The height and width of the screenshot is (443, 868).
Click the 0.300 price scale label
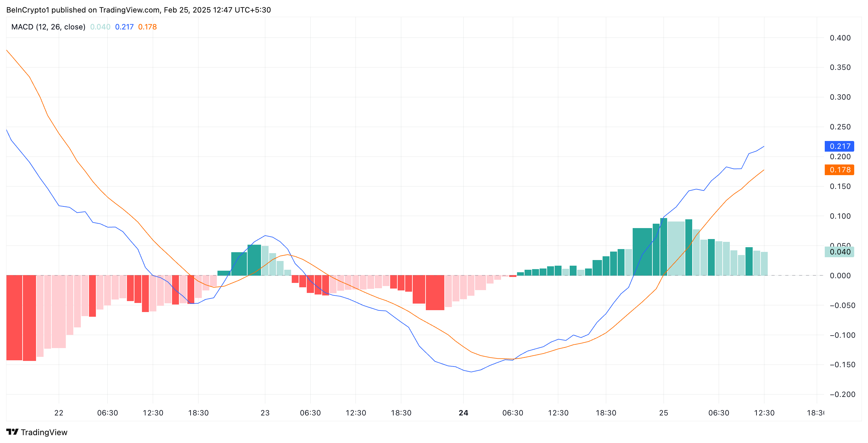(840, 97)
